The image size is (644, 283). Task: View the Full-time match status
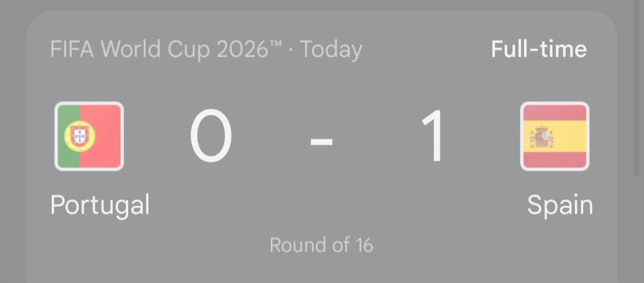539,50
